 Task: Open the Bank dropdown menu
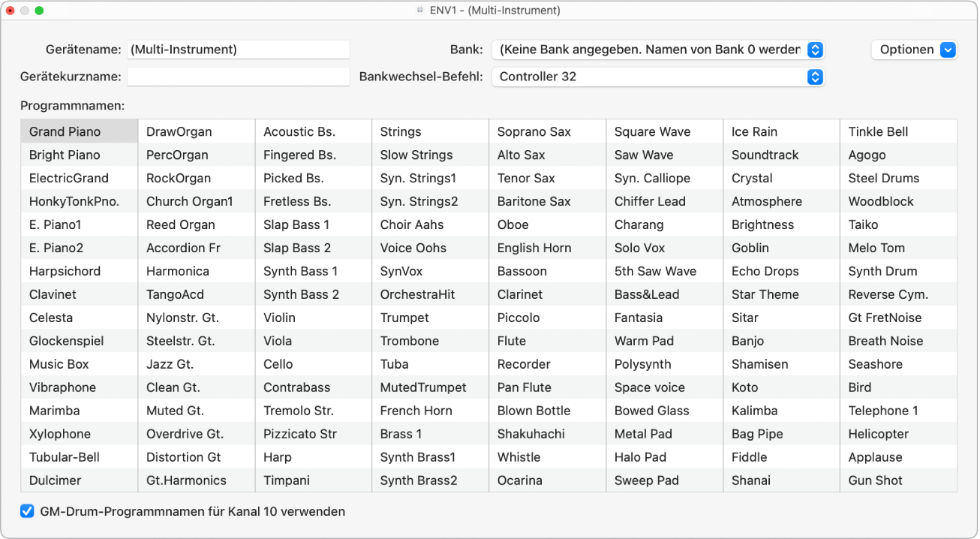(x=657, y=50)
